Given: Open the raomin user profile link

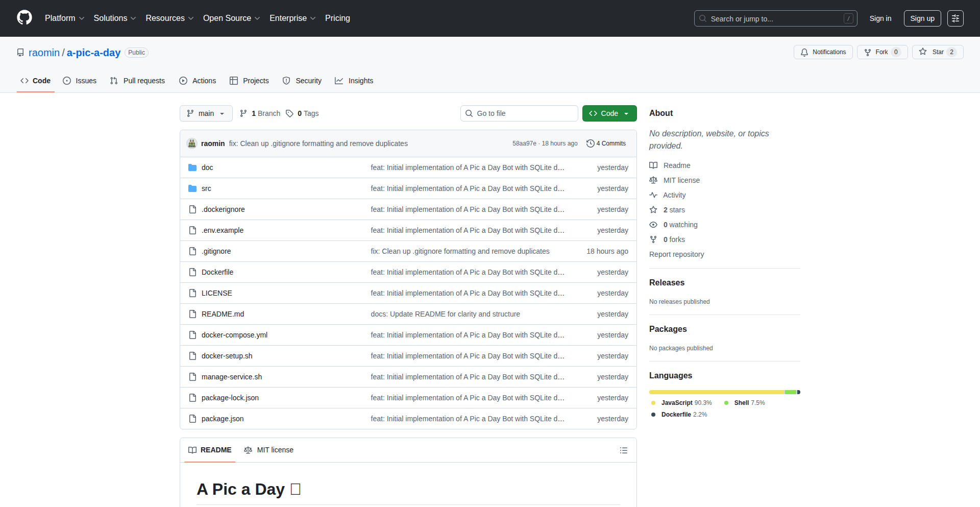Looking at the screenshot, I should pos(44,53).
